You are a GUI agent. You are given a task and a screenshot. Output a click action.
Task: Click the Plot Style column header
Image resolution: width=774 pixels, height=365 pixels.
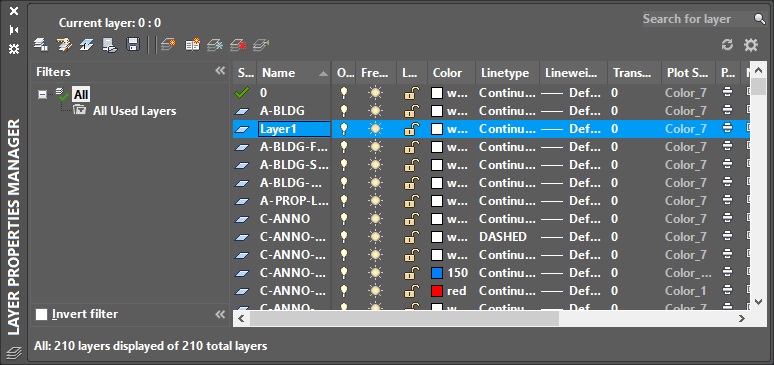click(x=689, y=73)
